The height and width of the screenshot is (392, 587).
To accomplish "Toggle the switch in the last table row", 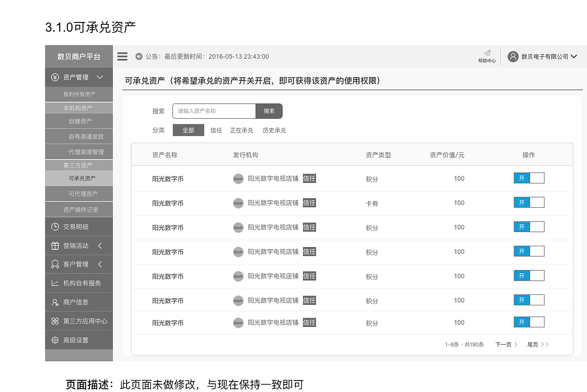I will pos(529,322).
